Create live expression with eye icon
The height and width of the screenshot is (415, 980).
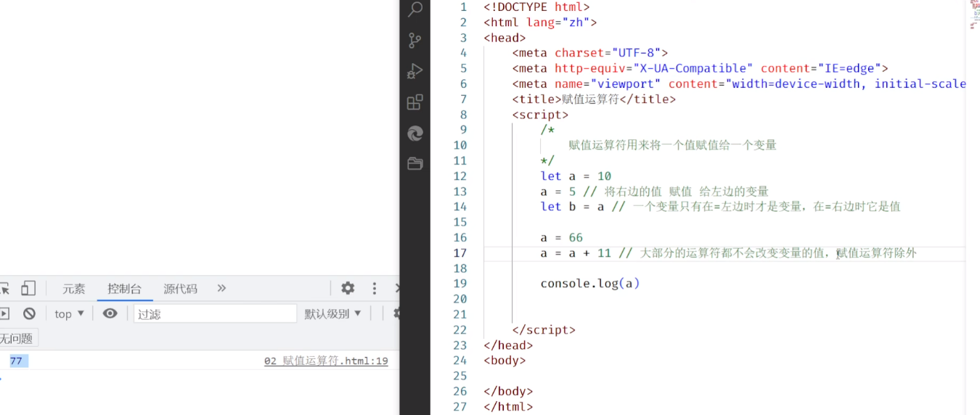pos(110,313)
